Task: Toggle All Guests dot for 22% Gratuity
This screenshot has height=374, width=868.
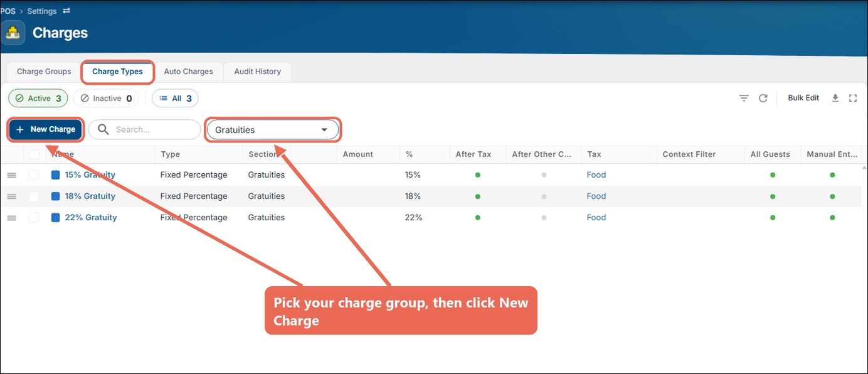Action: 773,218
